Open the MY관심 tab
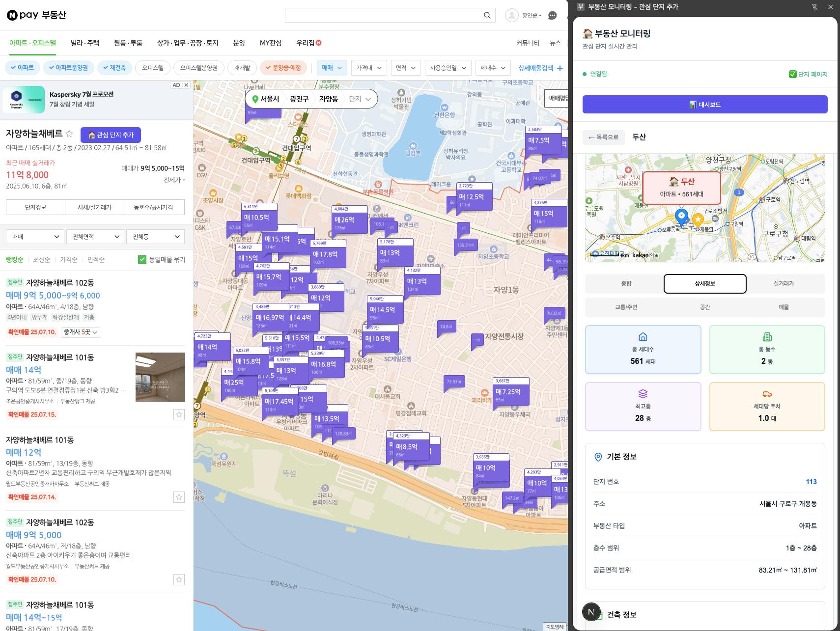840x631 pixels. click(x=271, y=43)
